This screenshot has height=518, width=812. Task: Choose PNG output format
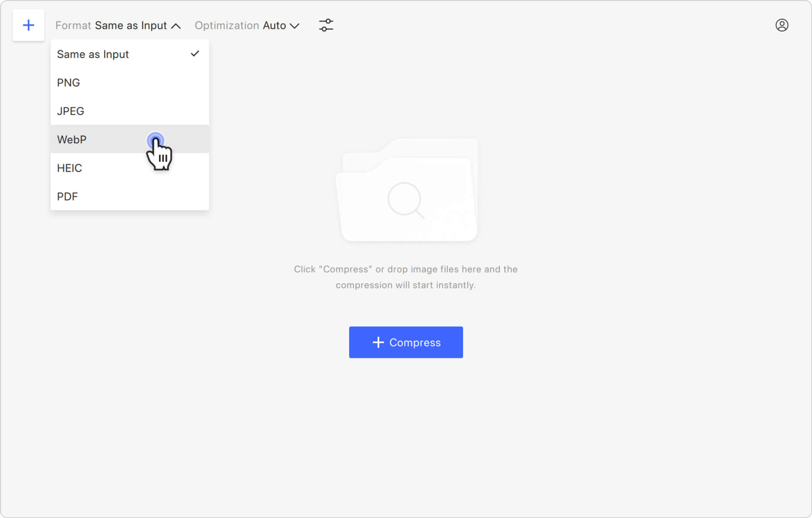click(69, 83)
